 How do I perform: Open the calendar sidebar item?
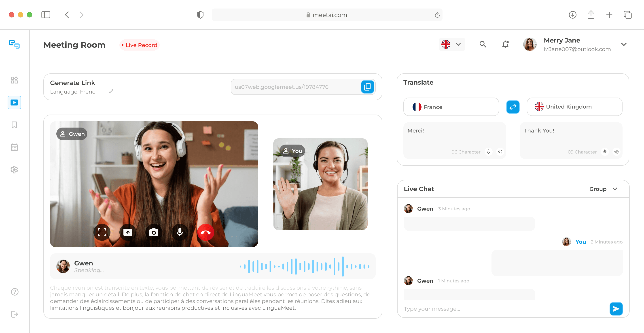tap(14, 147)
